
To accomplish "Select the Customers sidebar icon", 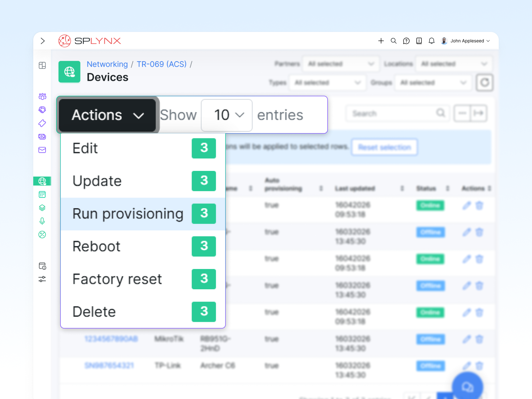I will [x=42, y=96].
